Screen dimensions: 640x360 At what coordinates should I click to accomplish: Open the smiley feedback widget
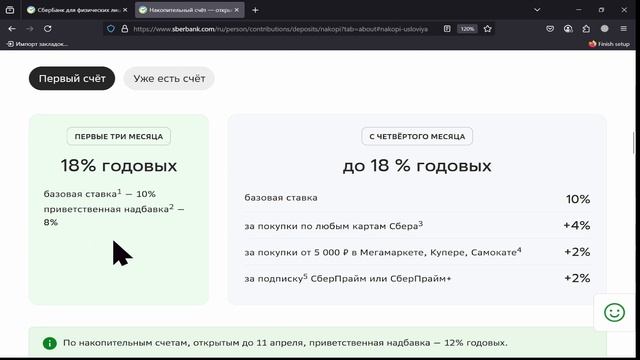tap(614, 313)
